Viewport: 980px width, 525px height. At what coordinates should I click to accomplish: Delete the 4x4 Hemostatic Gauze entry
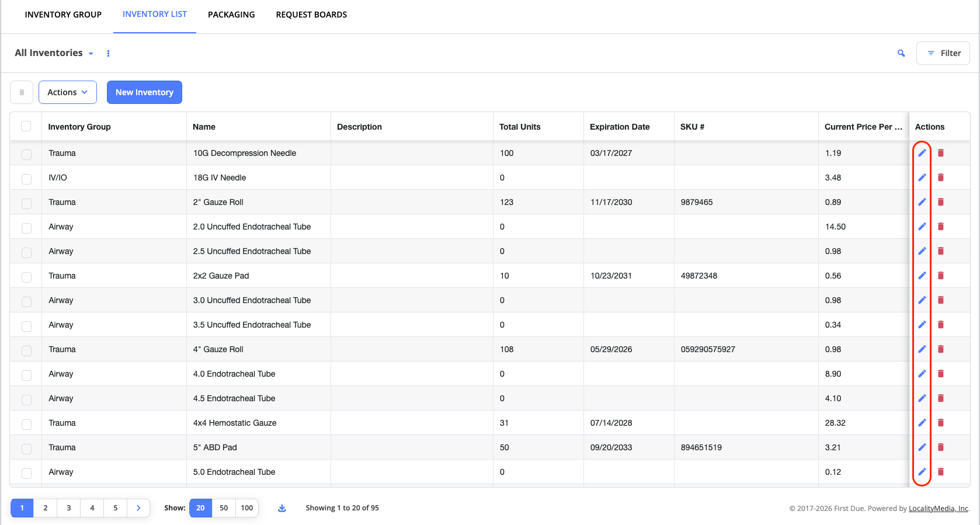941,423
